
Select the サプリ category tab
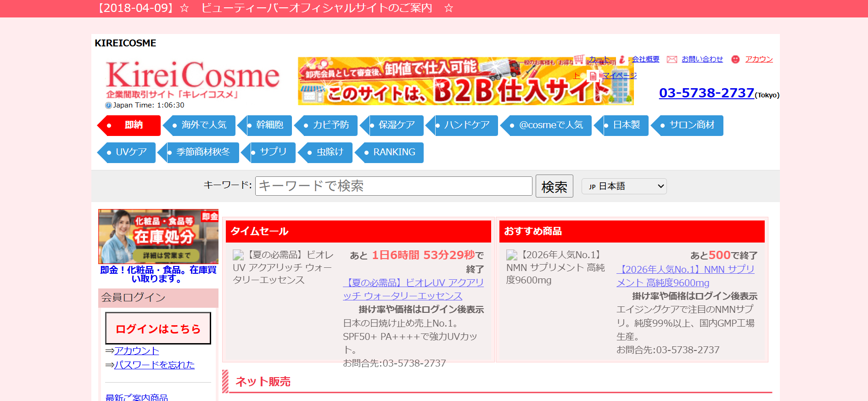[x=269, y=152]
